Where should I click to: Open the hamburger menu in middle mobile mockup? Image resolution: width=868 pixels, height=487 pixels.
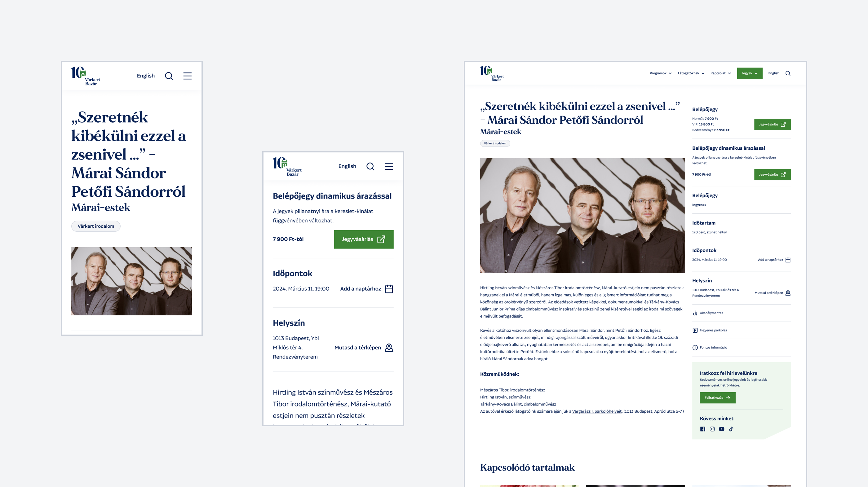pyautogui.click(x=389, y=166)
